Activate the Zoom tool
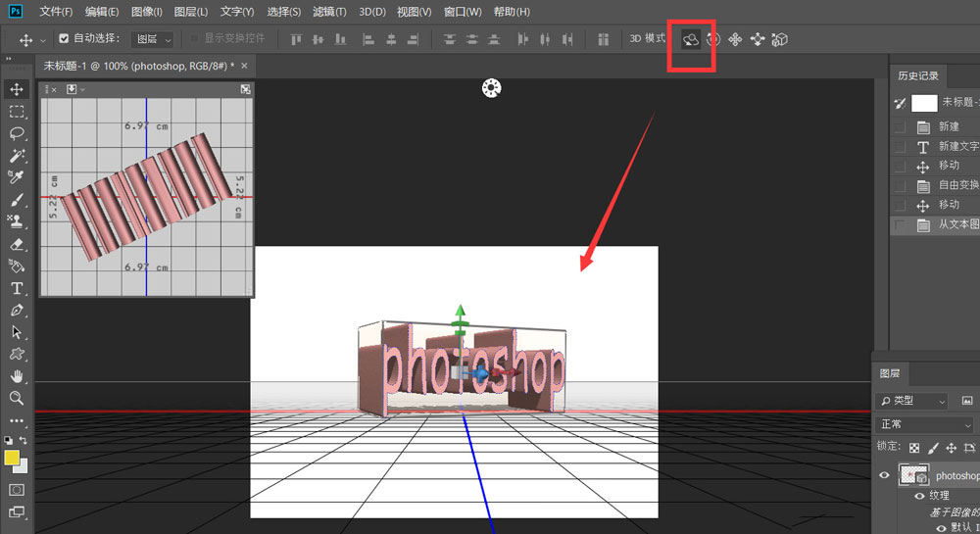980x534 pixels. click(x=17, y=398)
